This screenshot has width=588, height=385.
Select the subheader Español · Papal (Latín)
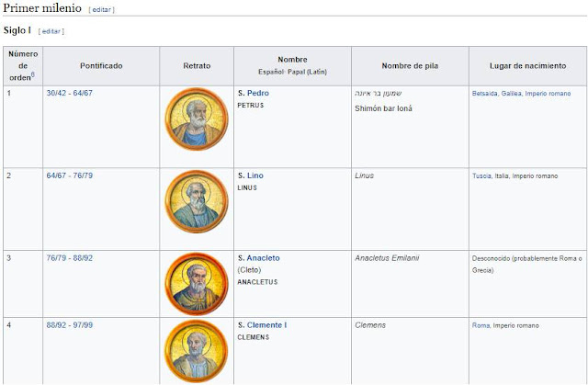(x=292, y=72)
